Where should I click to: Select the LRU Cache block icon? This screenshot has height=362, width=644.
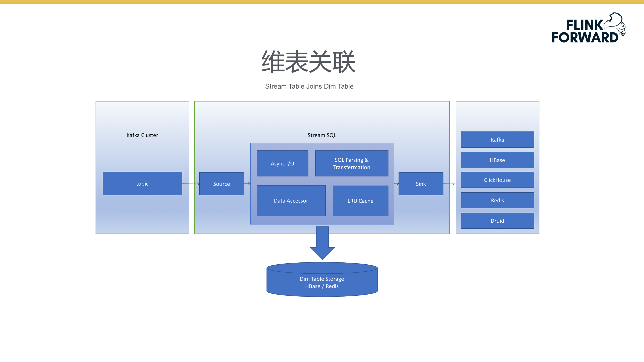[360, 200]
